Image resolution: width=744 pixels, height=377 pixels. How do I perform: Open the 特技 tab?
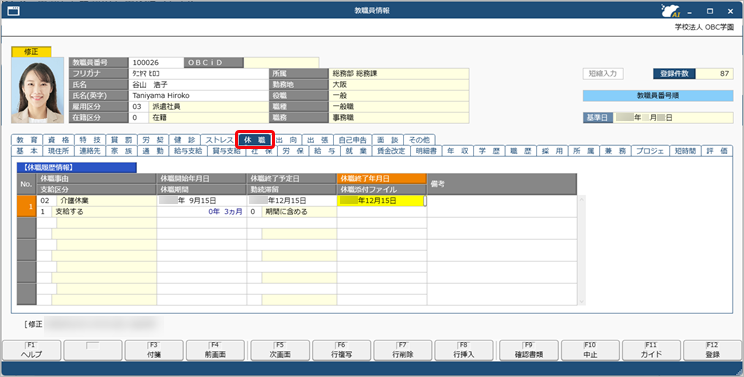pos(90,140)
